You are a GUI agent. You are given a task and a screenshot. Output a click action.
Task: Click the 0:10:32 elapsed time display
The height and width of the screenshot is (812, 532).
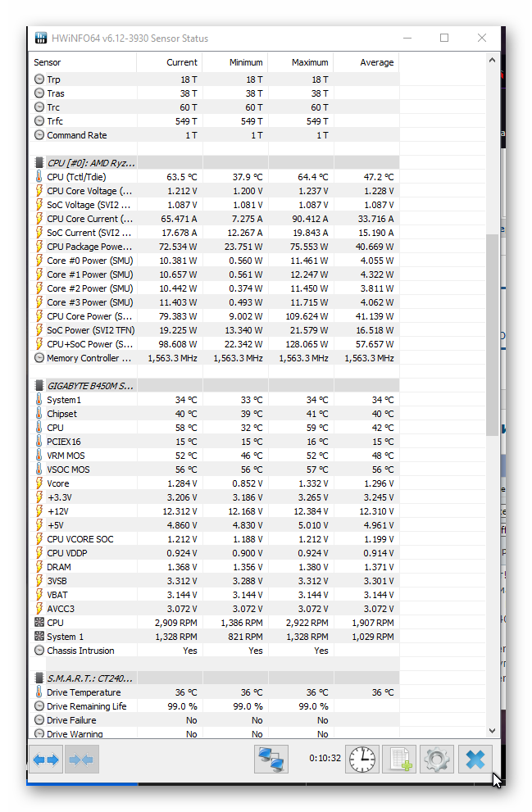tap(325, 758)
